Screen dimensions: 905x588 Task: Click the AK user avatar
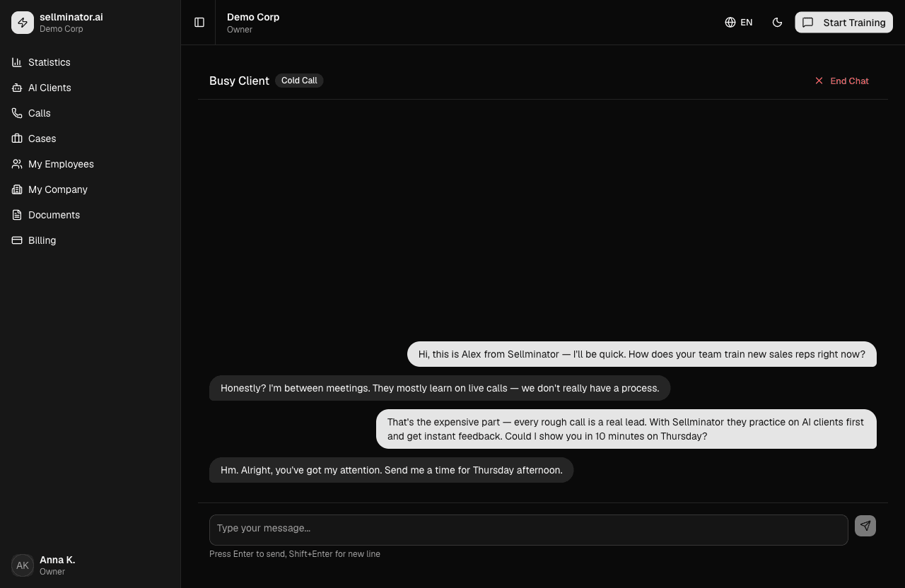click(x=23, y=565)
